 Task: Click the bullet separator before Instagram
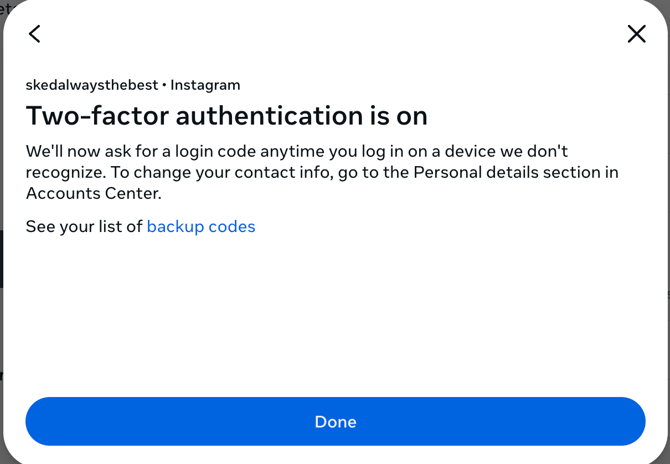165,85
